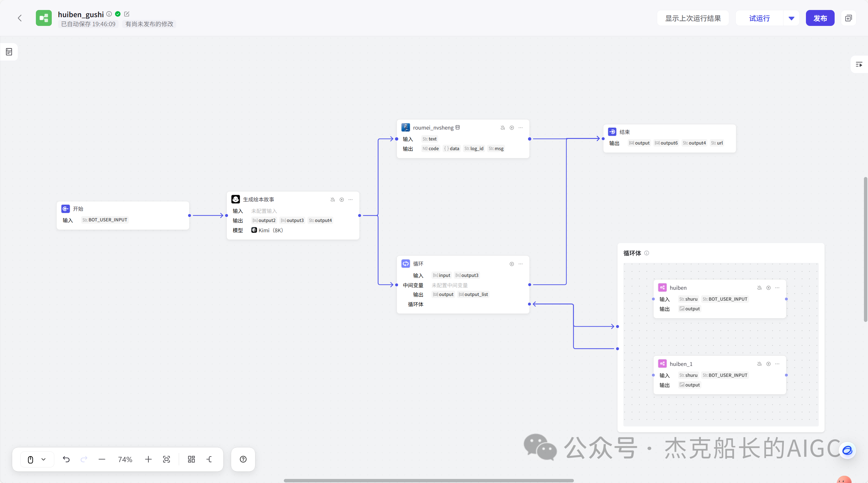Toggle error handling icon on huiben node
The width and height of the screenshot is (868, 483).
pyautogui.click(x=759, y=288)
